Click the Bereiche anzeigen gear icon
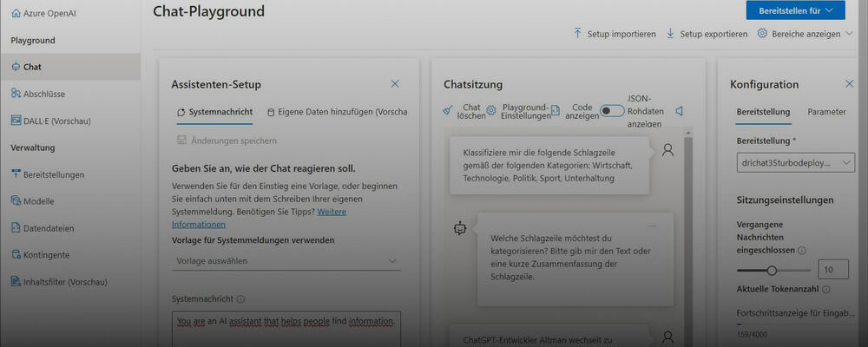Viewport: 868px width, 347px height. click(x=762, y=33)
